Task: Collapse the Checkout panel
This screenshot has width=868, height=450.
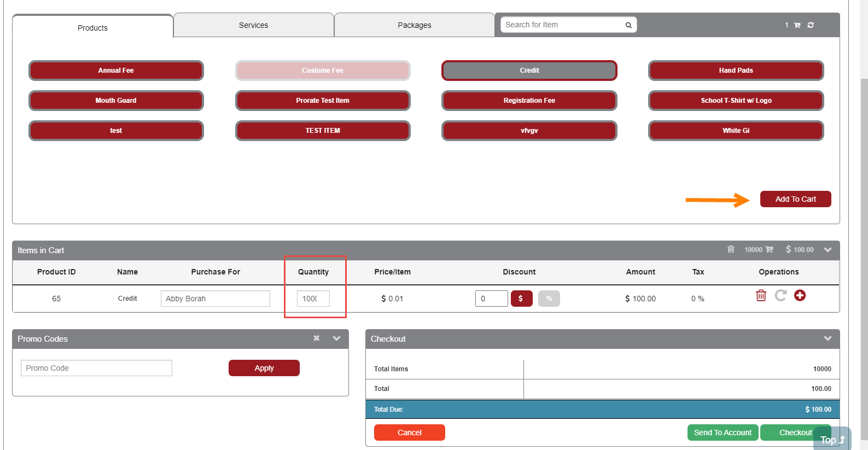Action: point(828,338)
